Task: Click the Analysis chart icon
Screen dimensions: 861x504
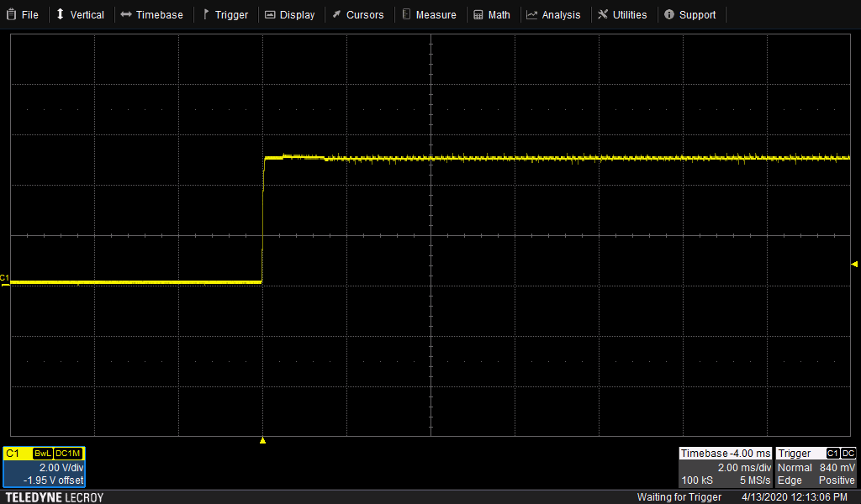Action: pos(531,14)
